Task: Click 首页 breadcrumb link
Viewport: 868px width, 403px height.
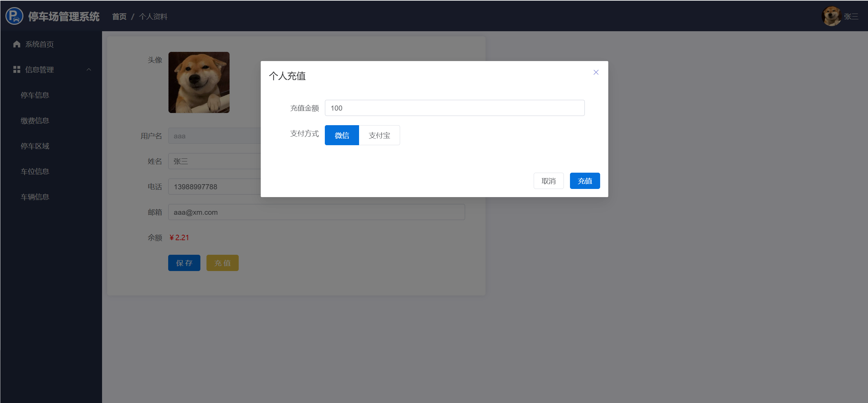Action: pyautogui.click(x=119, y=16)
